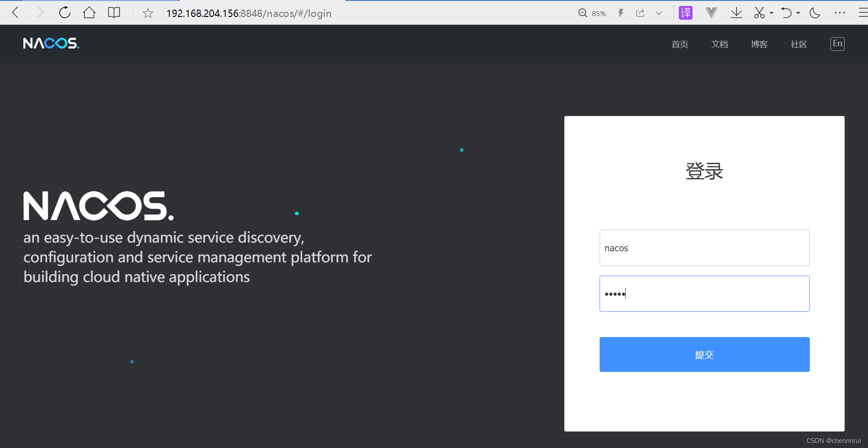Open the 社区 navigation item
This screenshot has width=868, height=448.
(x=799, y=44)
